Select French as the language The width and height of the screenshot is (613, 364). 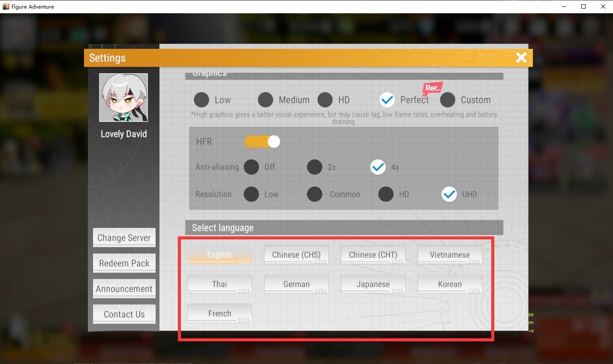(219, 313)
